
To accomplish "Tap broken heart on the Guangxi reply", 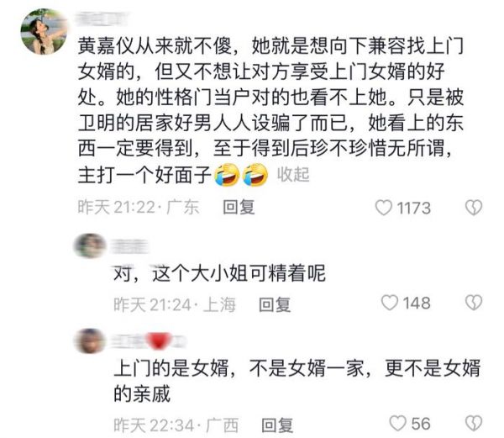I will pyautogui.click(x=474, y=423).
